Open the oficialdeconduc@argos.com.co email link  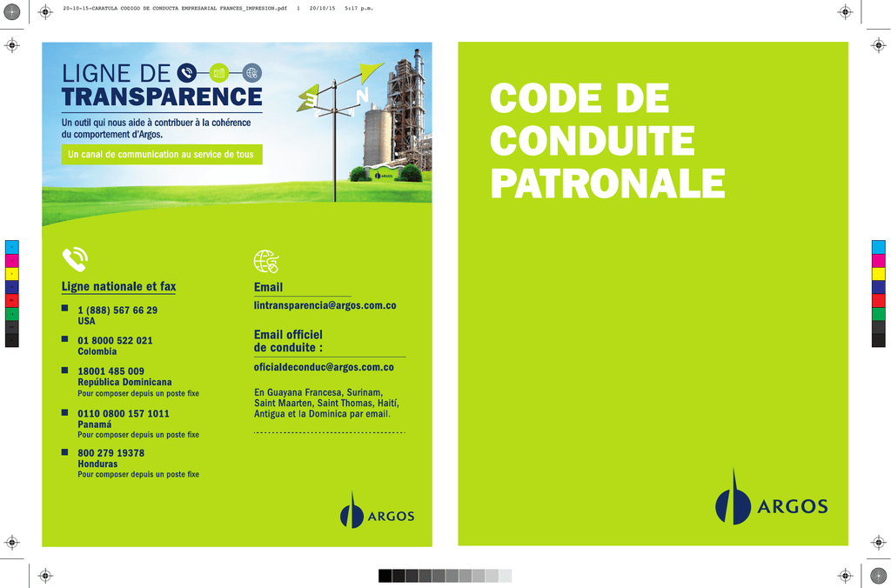point(324,368)
